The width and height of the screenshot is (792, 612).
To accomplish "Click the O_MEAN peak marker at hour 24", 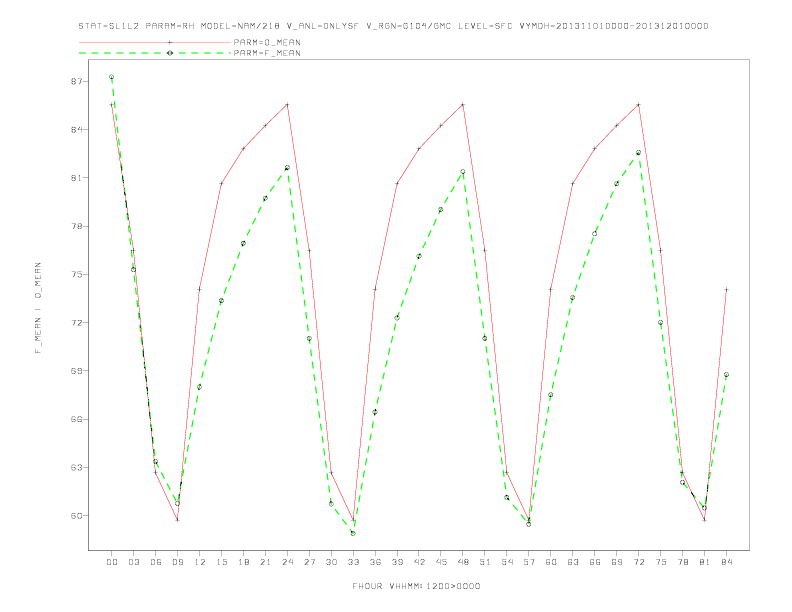I will 287,105.
